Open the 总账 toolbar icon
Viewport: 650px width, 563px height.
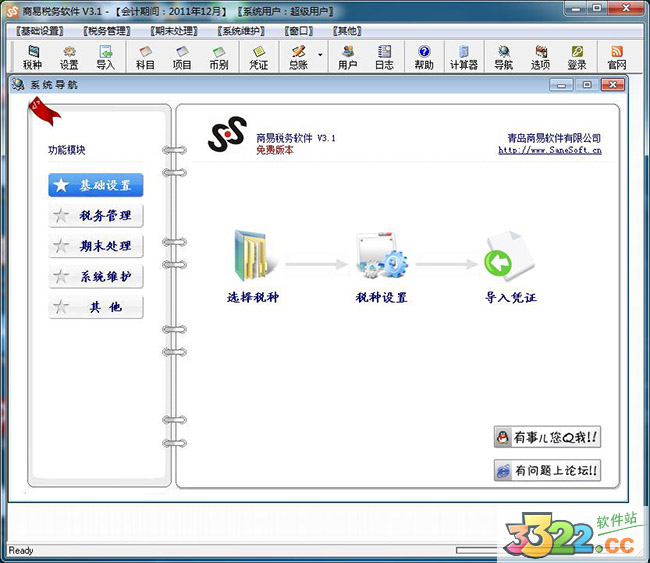[x=298, y=57]
